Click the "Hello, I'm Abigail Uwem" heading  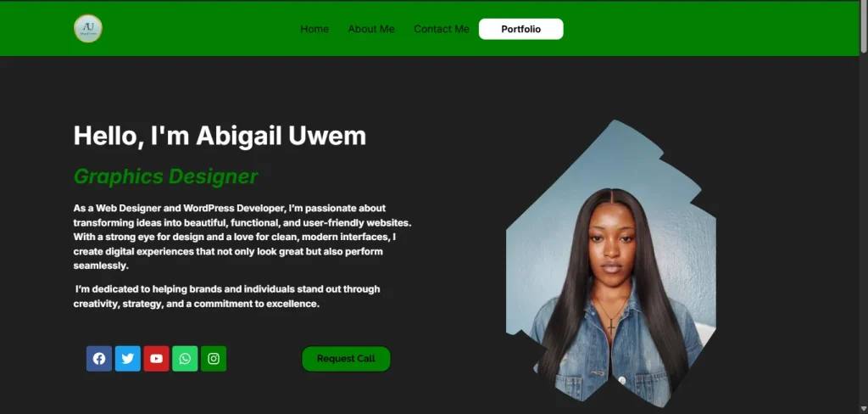coord(220,136)
